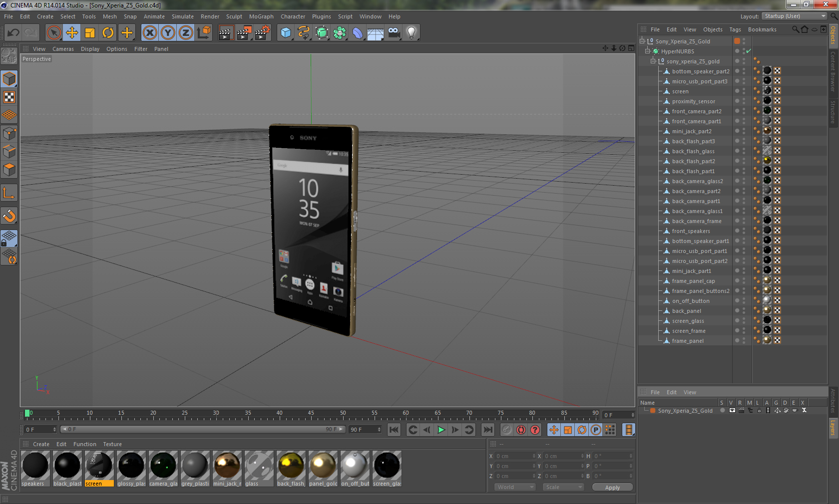Go to start of animation
The width and height of the screenshot is (839, 504).
[394, 430]
